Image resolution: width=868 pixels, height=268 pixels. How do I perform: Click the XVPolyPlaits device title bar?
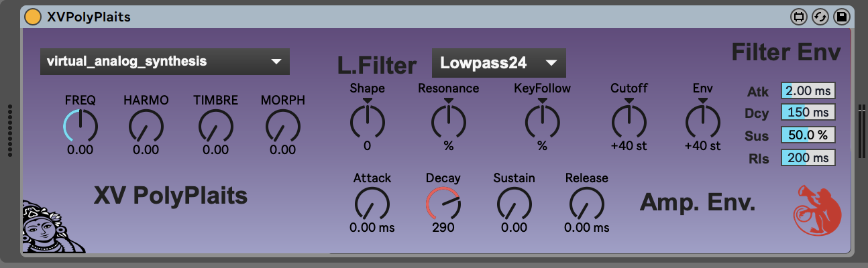[402, 17]
